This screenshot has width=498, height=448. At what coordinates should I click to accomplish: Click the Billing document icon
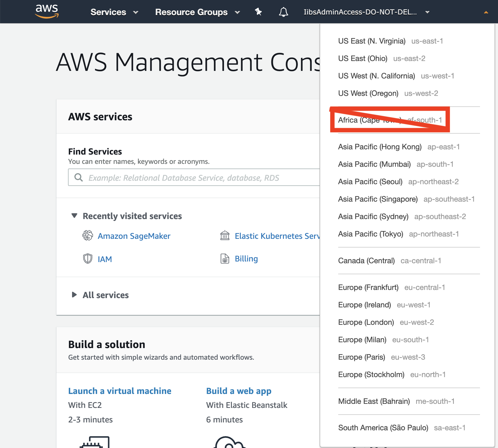click(x=225, y=258)
